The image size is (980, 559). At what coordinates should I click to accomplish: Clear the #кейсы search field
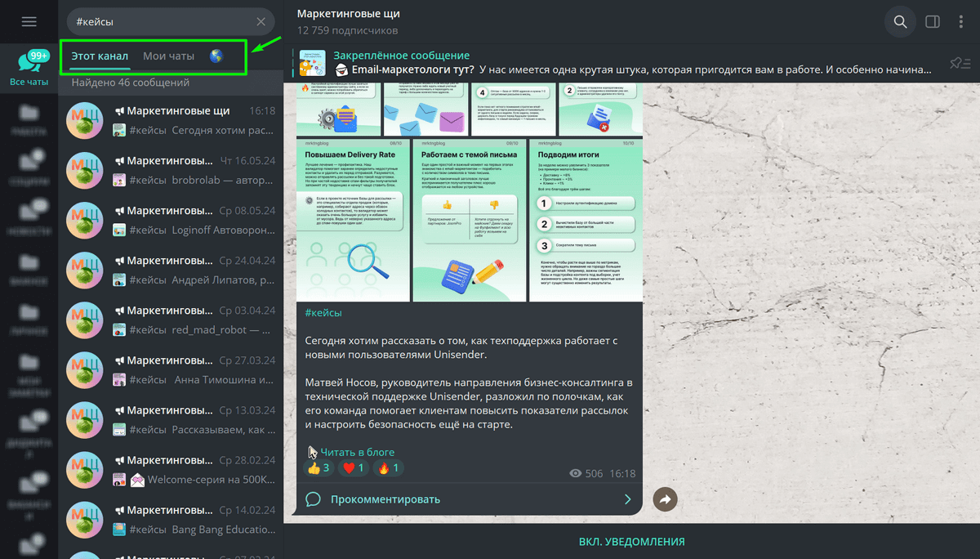[261, 22]
